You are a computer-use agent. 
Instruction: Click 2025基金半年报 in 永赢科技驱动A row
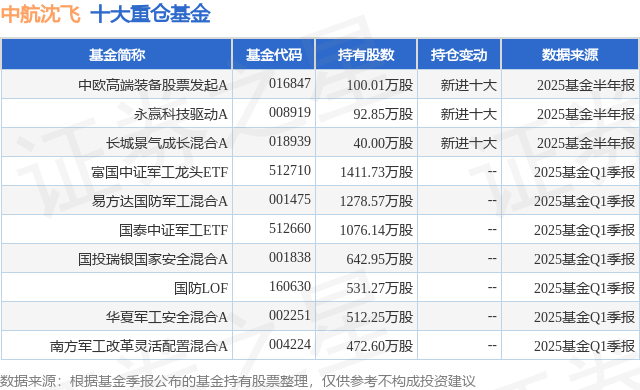click(x=586, y=114)
